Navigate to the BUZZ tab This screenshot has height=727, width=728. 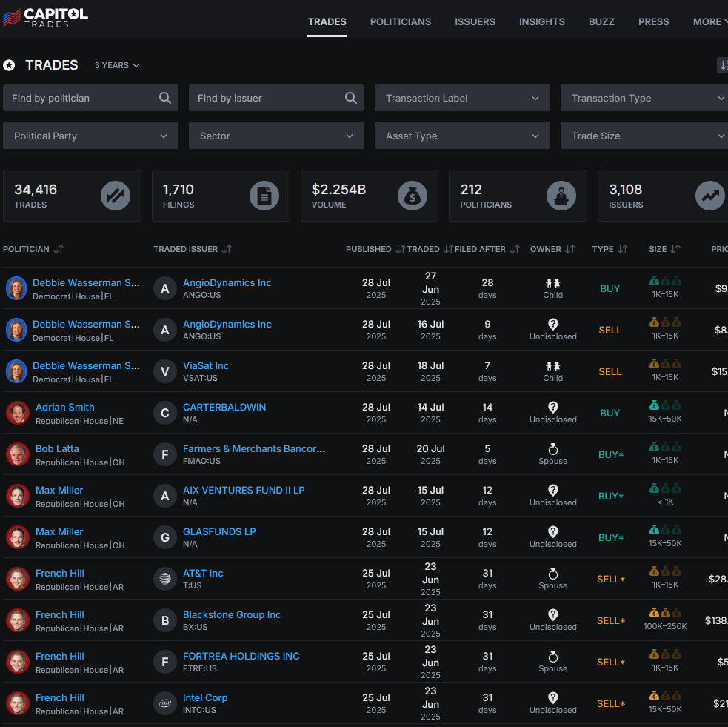pos(601,21)
